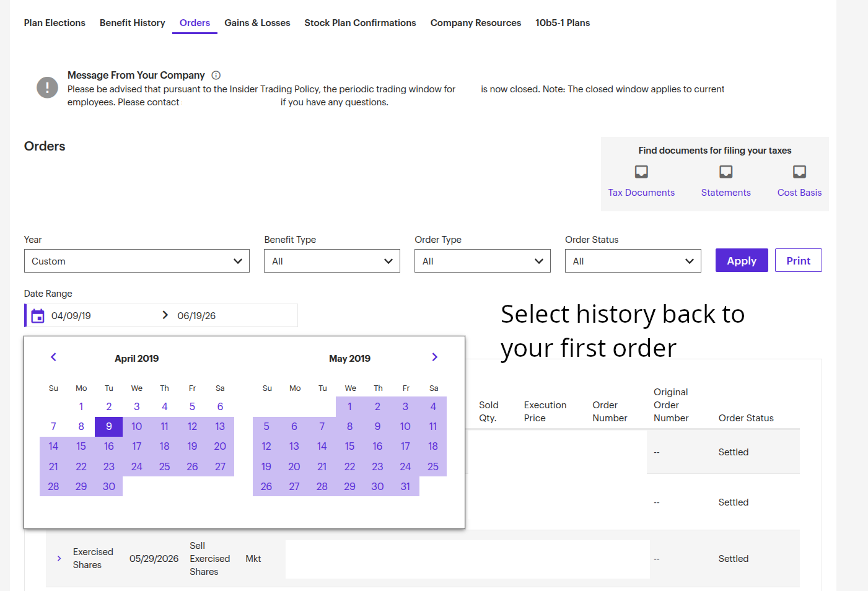Click the Apply button
The height and width of the screenshot is (591, 868).
point(742,260)
